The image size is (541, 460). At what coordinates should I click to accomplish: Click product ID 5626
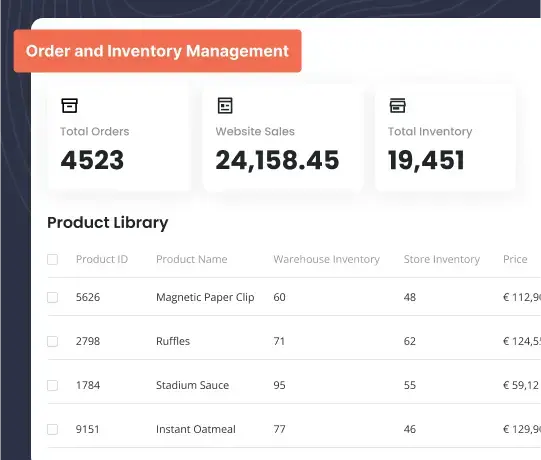[x=88, y=297]
